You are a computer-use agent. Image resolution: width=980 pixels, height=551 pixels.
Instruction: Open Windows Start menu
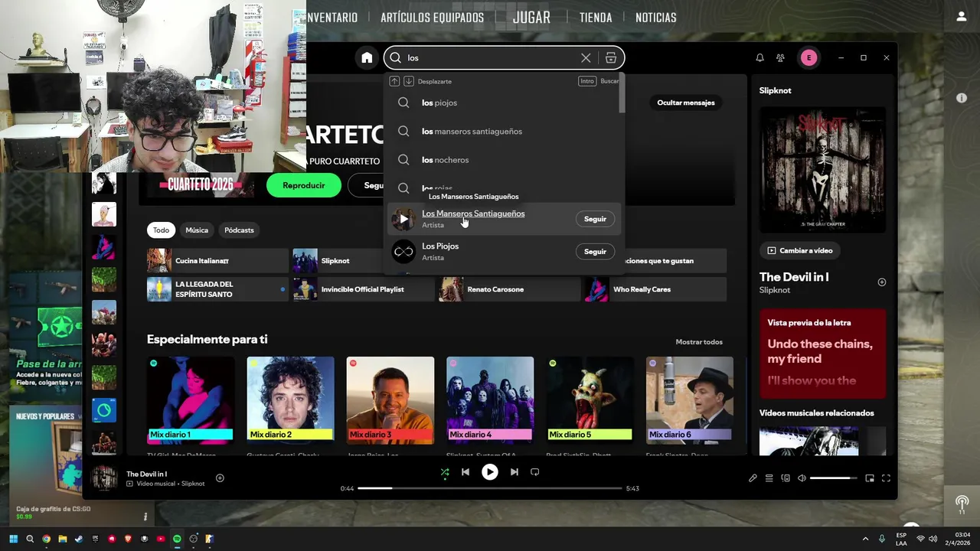click(x=13, y=539)
